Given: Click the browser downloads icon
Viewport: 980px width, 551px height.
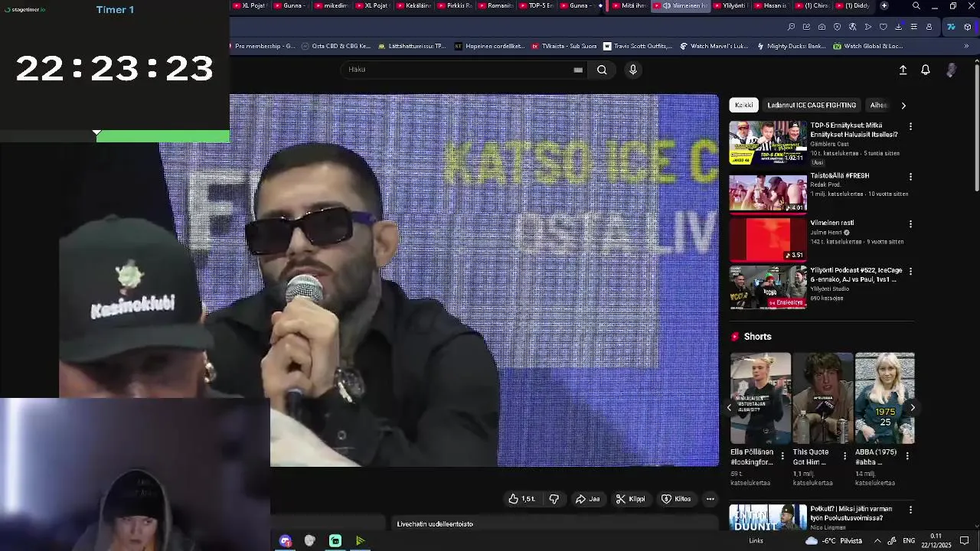Looking at the screenshot, I should [x=898, y=27].
